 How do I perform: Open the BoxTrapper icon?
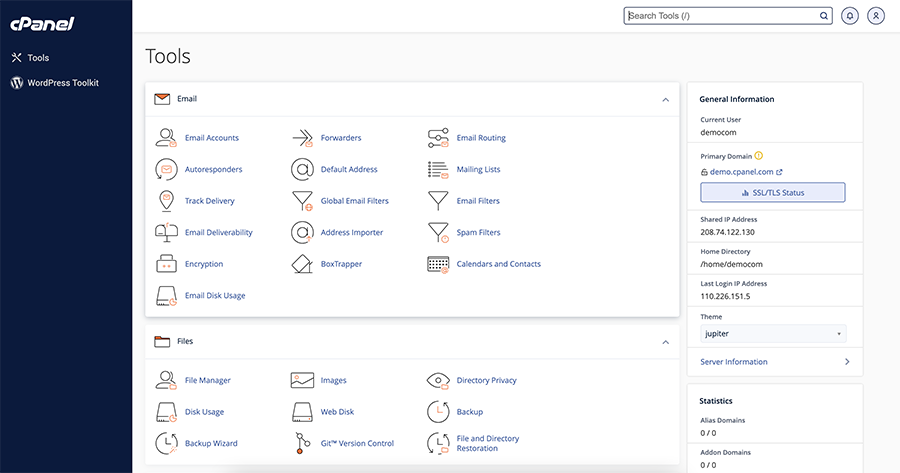(302, 264)
